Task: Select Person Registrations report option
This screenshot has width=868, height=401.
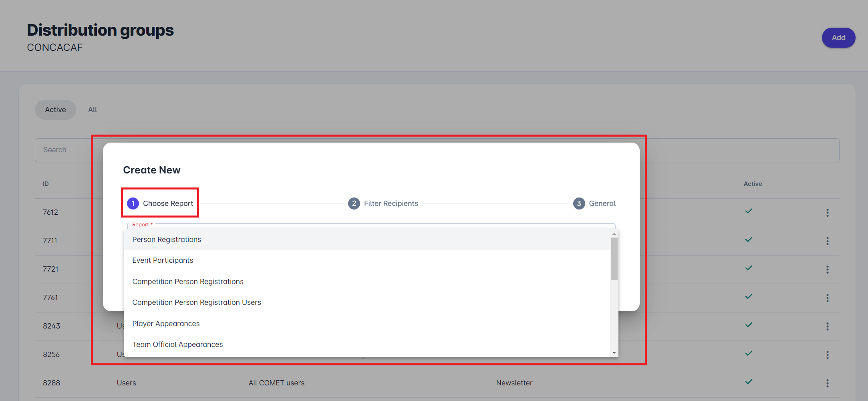Action: 167,240
